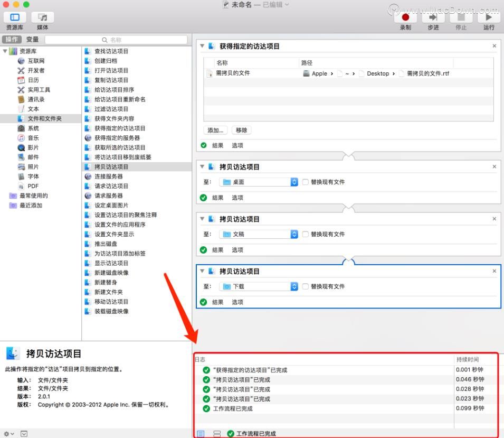
Task: Select the 操作 tab
Action: click(12, 40)
